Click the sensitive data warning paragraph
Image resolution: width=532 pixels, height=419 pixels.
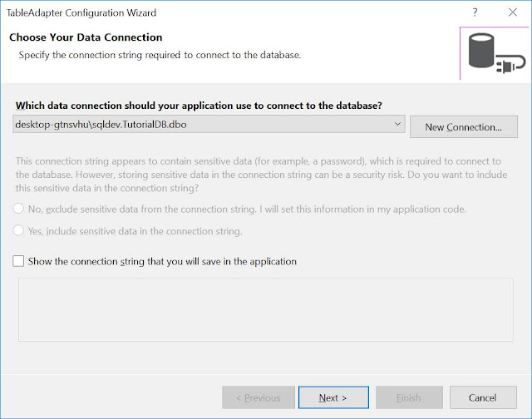261,175
